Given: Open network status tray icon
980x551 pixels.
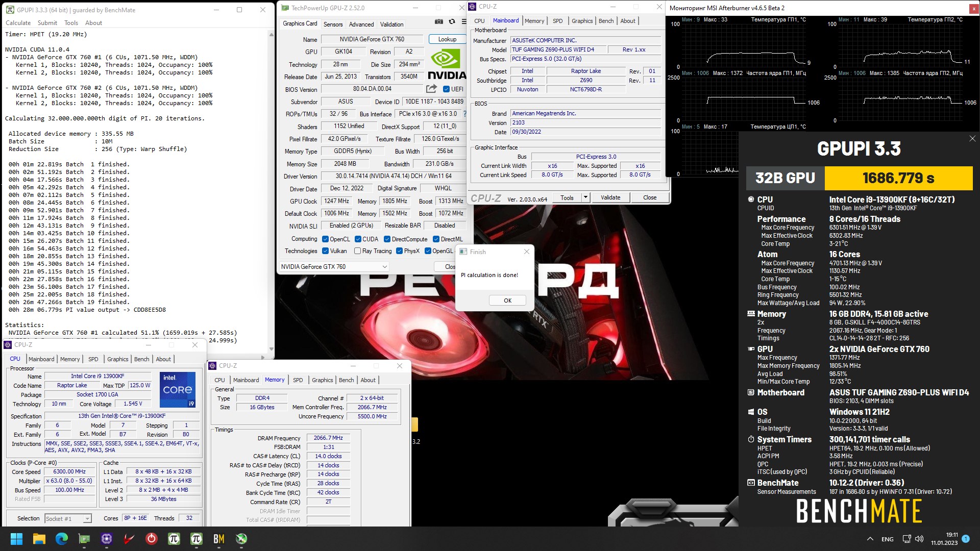Looking at the screenshot, I should click(906, 539).
